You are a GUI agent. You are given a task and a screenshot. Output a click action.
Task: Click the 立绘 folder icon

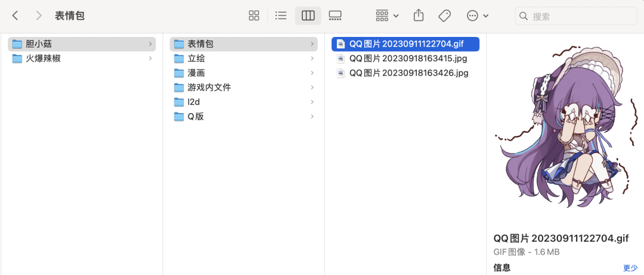point(179,58)
